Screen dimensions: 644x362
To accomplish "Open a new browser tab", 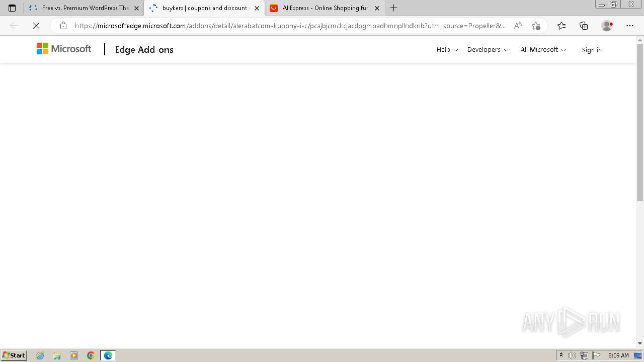I will pyautogui.click(x=394, y=8).
